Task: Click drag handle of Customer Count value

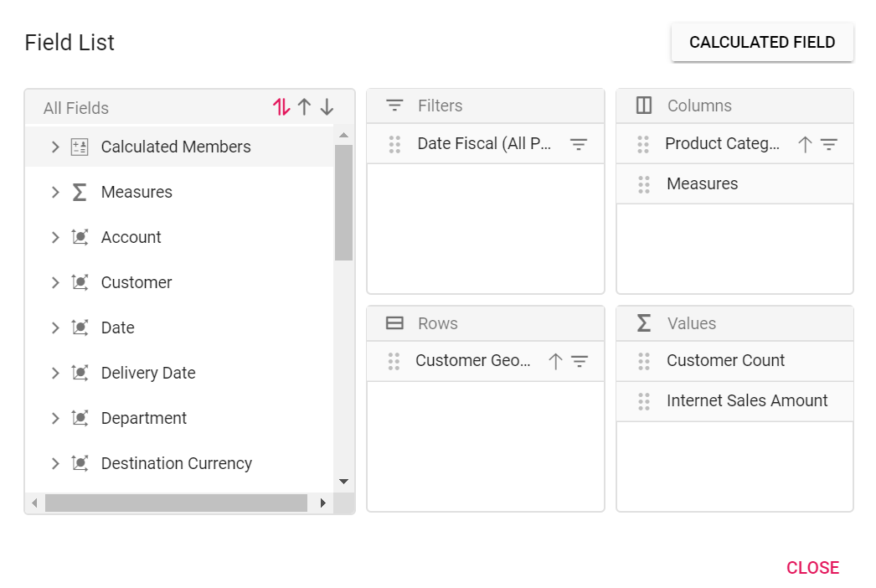Action: click(643, 361)
